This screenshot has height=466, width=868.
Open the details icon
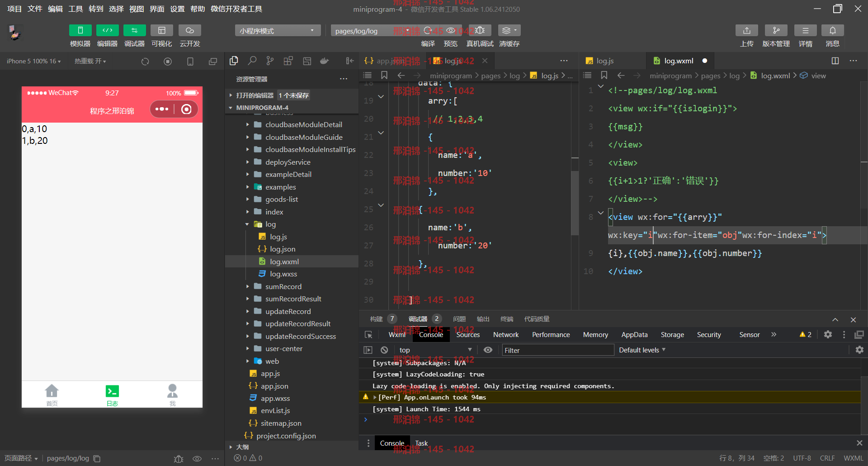coord(806,30)
